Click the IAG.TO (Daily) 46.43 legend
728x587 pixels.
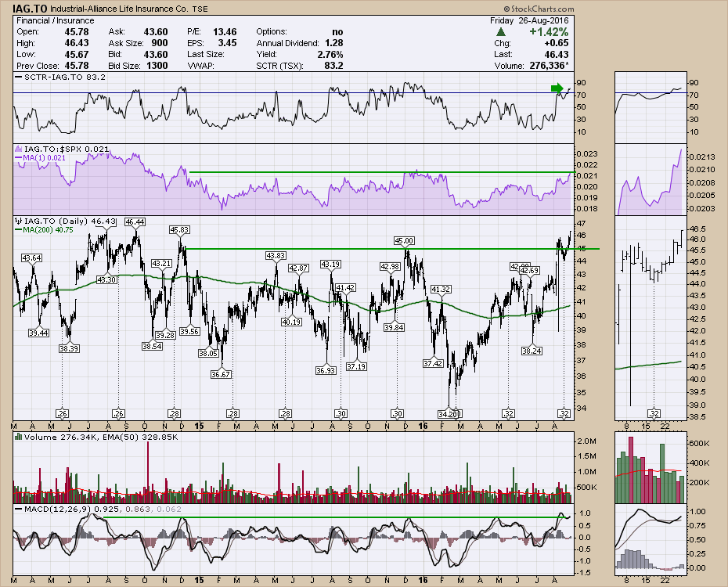70,221
